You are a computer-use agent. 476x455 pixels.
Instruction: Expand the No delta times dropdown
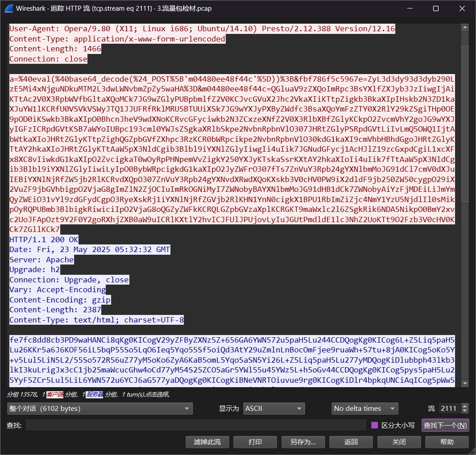click(364, 409)
